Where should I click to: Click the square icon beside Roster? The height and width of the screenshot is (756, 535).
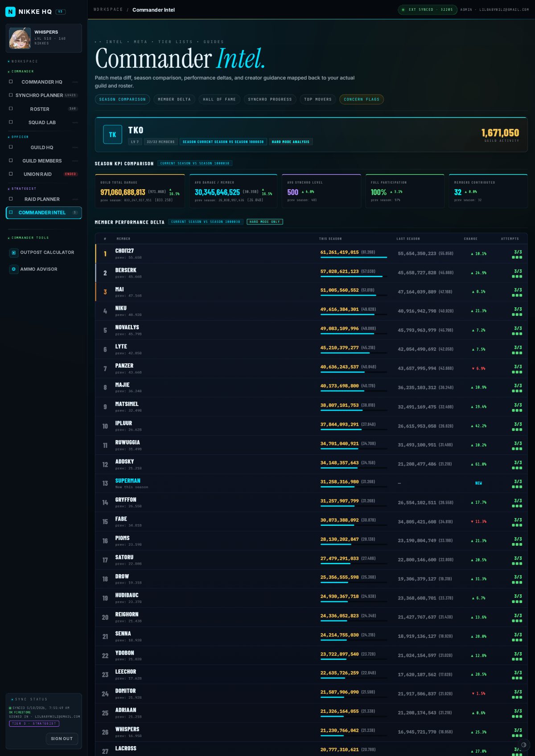[11, 109]
